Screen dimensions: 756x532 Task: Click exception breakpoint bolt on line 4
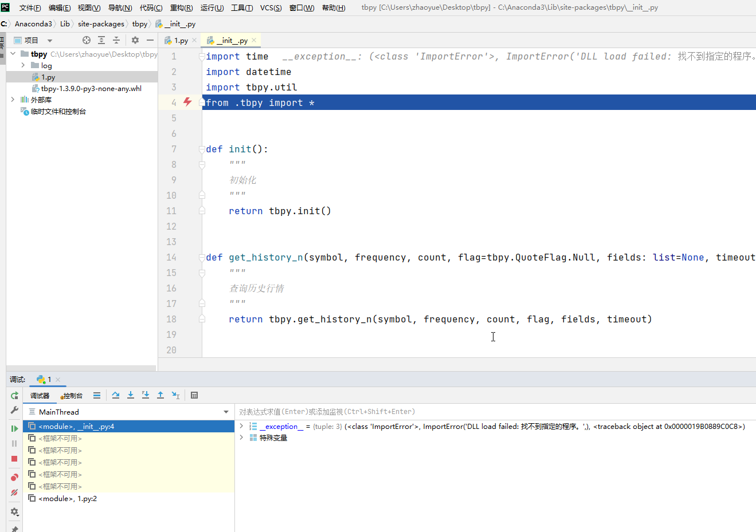tap(187, 102)
